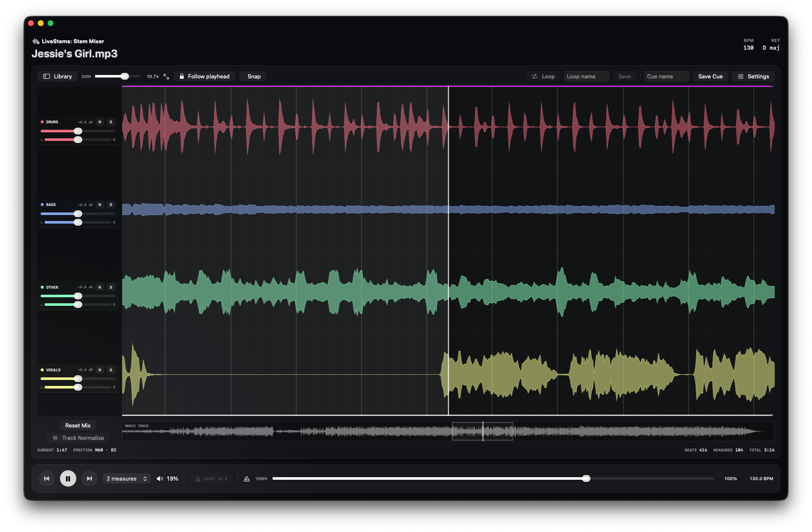Image resolution: width=812 pixels, height=532 pixels.
Task: Click Save Cue button
Action: (710, 76)
